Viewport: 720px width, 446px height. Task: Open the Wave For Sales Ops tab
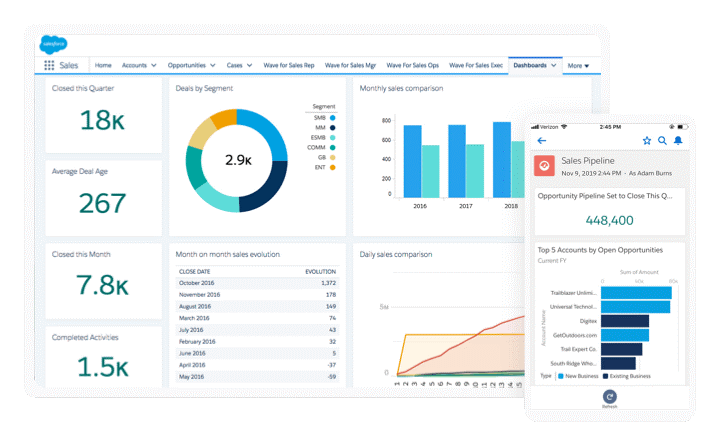tap(412, 65)
